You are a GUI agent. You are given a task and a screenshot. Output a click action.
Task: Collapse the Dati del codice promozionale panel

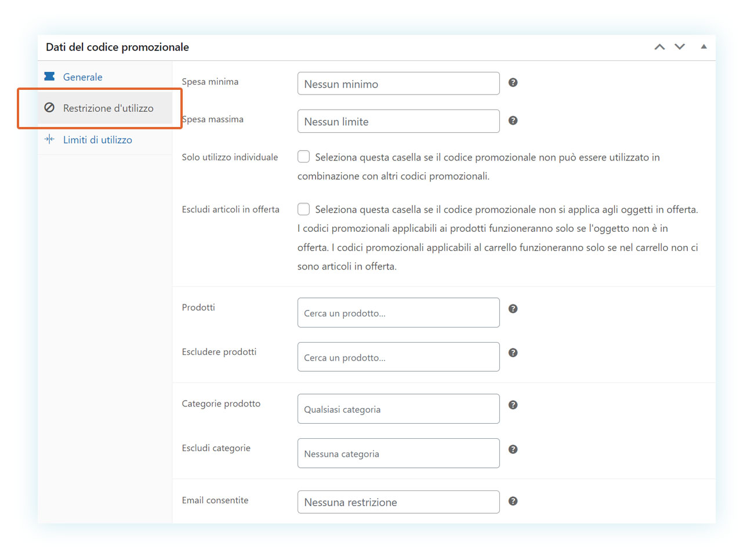pos(704,47)
